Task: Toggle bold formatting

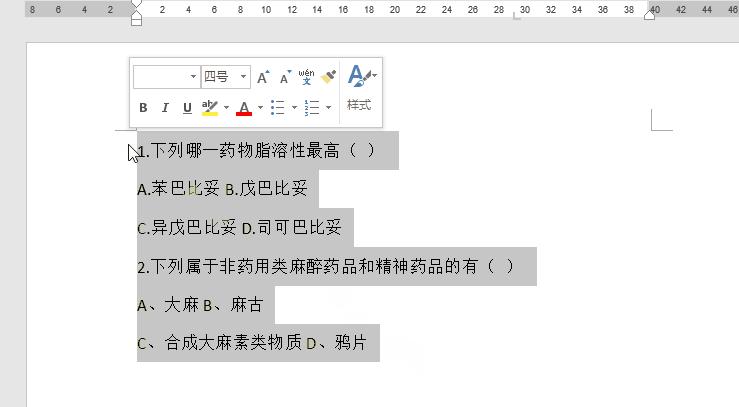Action: click(x=143, y=108)
